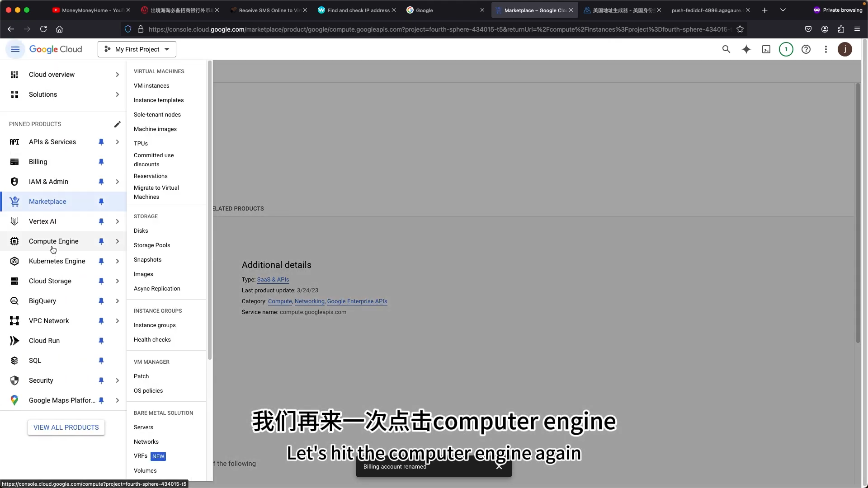The width and height of the screenshot is (868, 488).
Task: Click the main page vertical scrollbar
Action: [858, 213]
